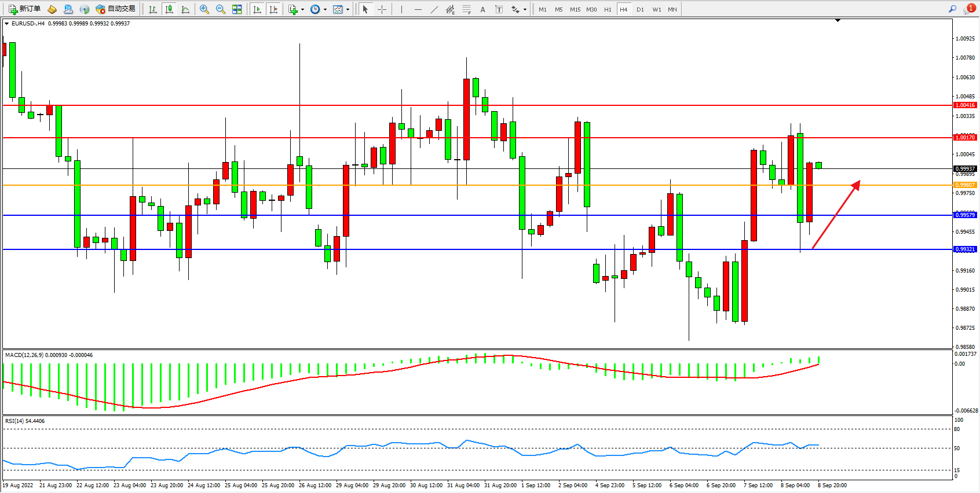
Task: Switch chart to bar chart mode
Action: click(x=153, y=9)
